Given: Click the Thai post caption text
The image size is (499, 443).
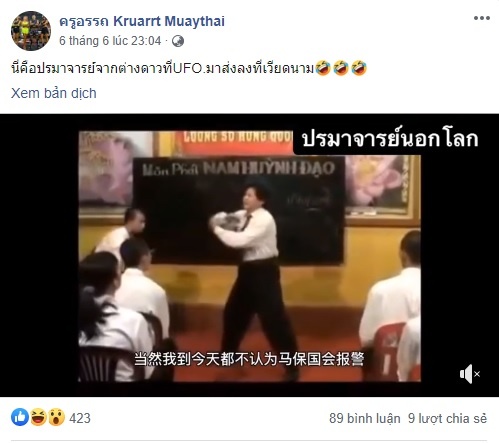Looking at the screenshot, I should (x=163, y=68).
